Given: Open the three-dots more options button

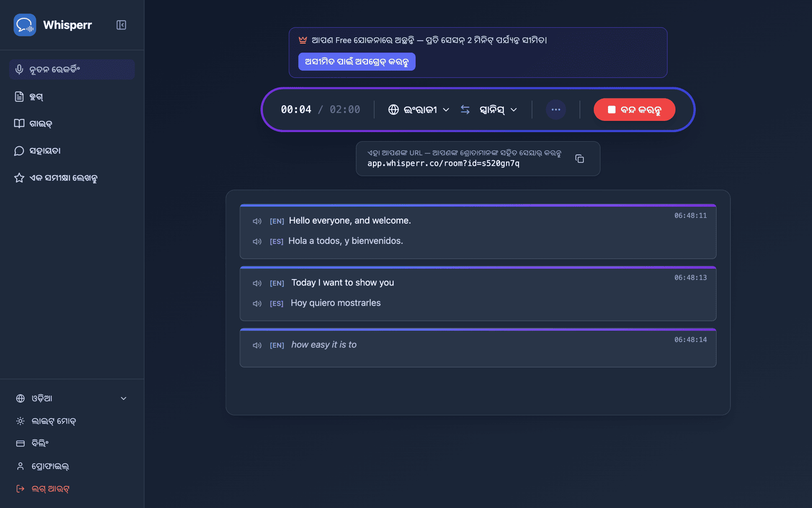Looking at the screenshot, I should pyautogui.click(x=556, y=110).
